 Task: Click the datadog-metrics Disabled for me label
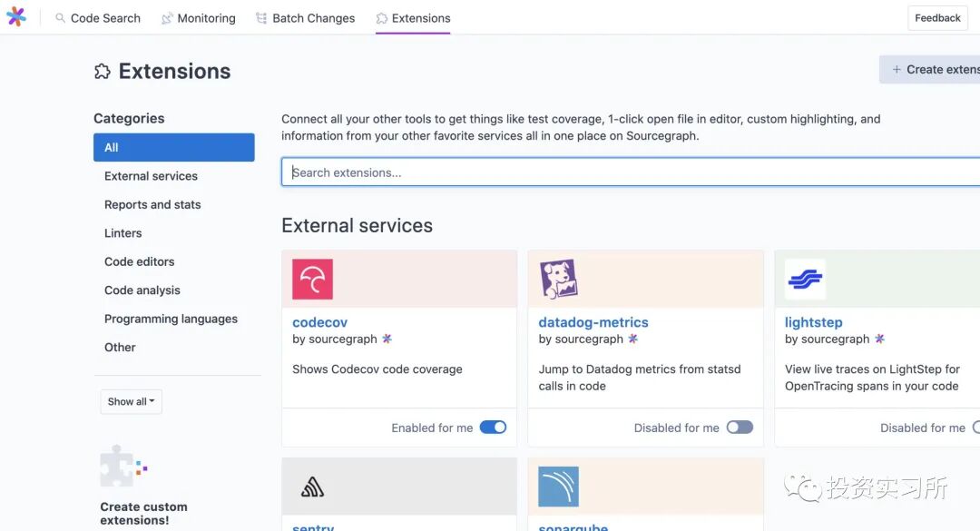tap(677, 428)
